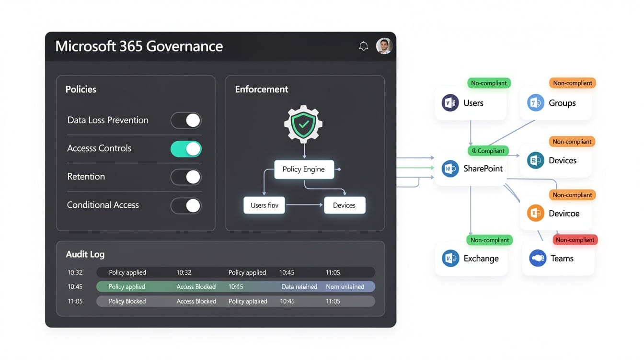
Task: Click the Audit Log heading
Action: coord(85,254)
